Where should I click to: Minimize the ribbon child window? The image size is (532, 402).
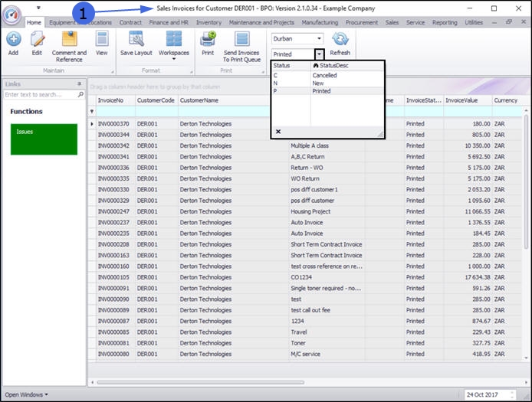494,22
